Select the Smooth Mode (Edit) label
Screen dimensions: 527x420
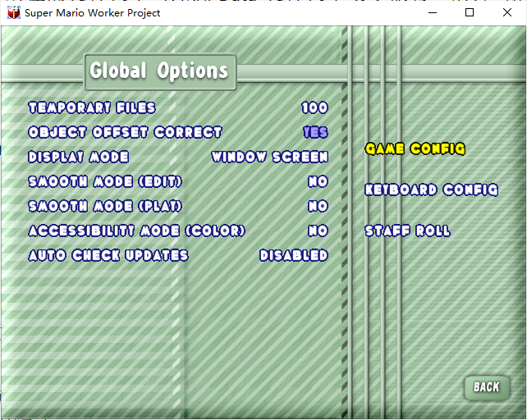click(105, 181)
